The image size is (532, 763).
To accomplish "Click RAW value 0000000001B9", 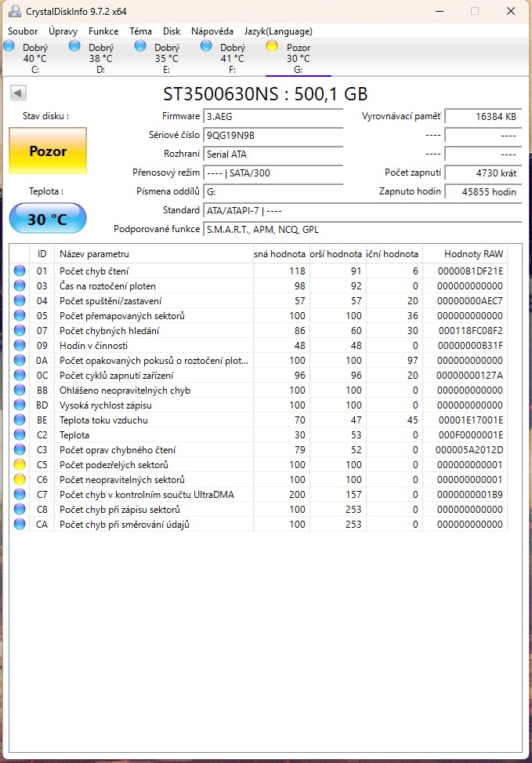I will [x=470, y=495].
